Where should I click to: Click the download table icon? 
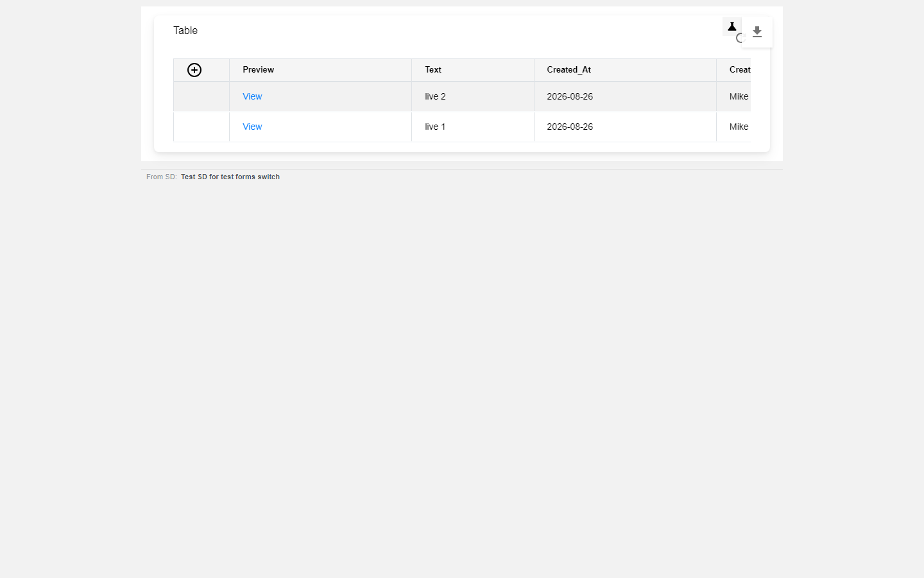click(x=757, y=32)
